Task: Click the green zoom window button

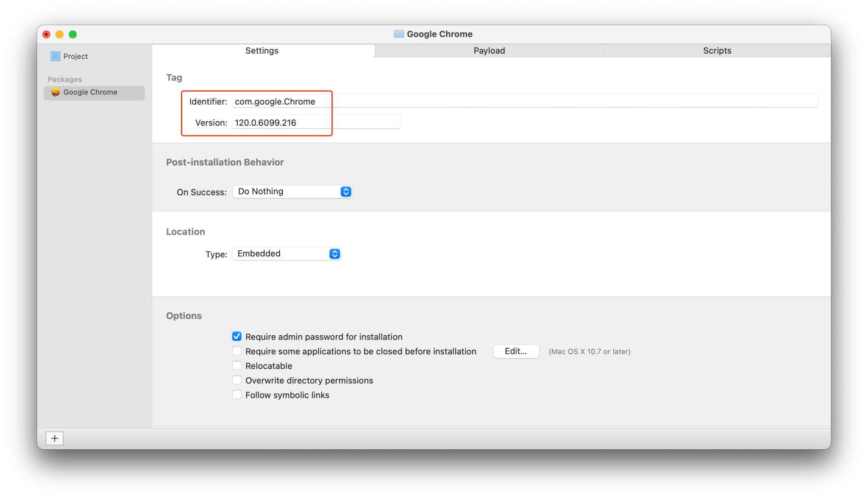Action: pos(73,34)
